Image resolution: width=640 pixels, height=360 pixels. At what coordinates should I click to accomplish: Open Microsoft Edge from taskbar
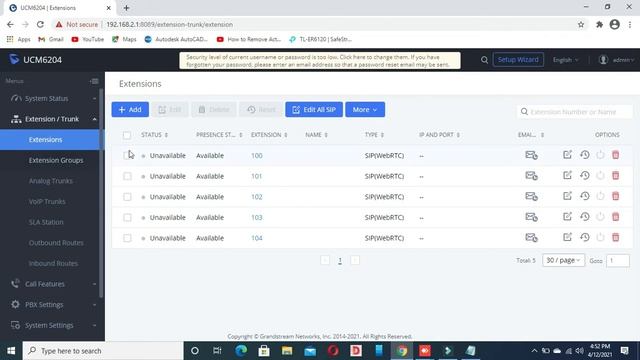click(x=241, y=351)
